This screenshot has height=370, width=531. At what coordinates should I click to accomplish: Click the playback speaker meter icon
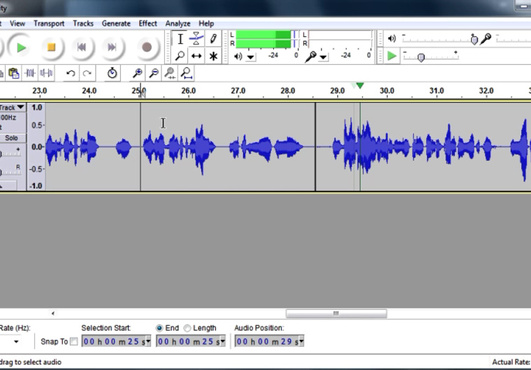click(x=238, y=56)
